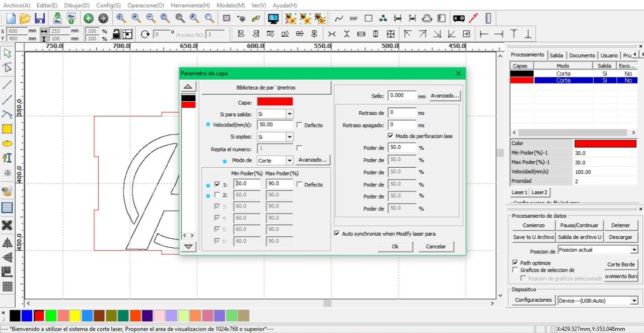Toggle the Path optimize checkbox
The width and height of the screenshot is (644, 333).
tap(515, 263)
